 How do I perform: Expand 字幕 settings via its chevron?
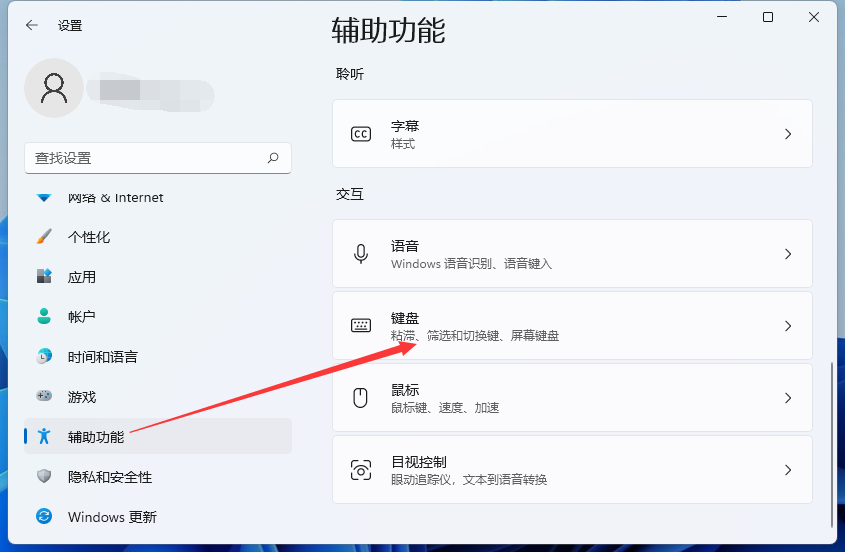click(x=788, y=134)
